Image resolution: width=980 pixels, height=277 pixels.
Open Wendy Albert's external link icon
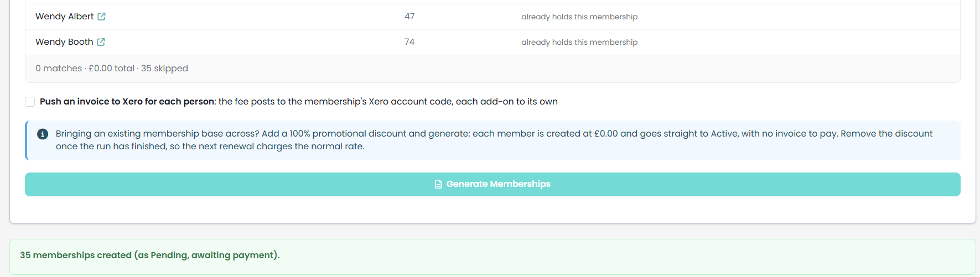pos(101,17)
